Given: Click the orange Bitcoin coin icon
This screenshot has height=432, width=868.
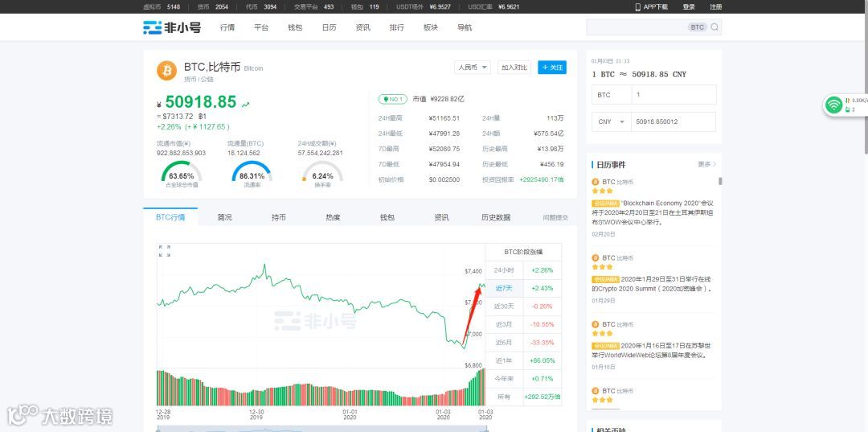Looking at the screenshot, I should coord(166,70).
